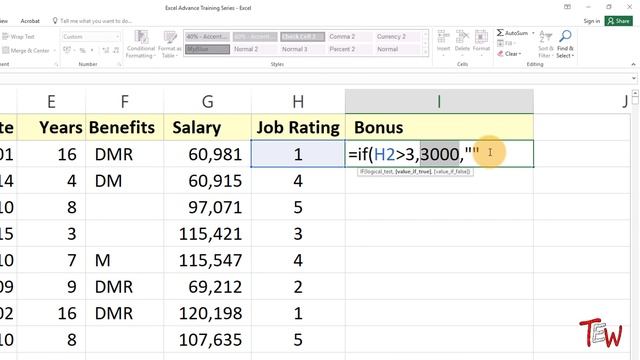
Task: Click formula cell containing =if(H2>3
Action: point(439,154)
